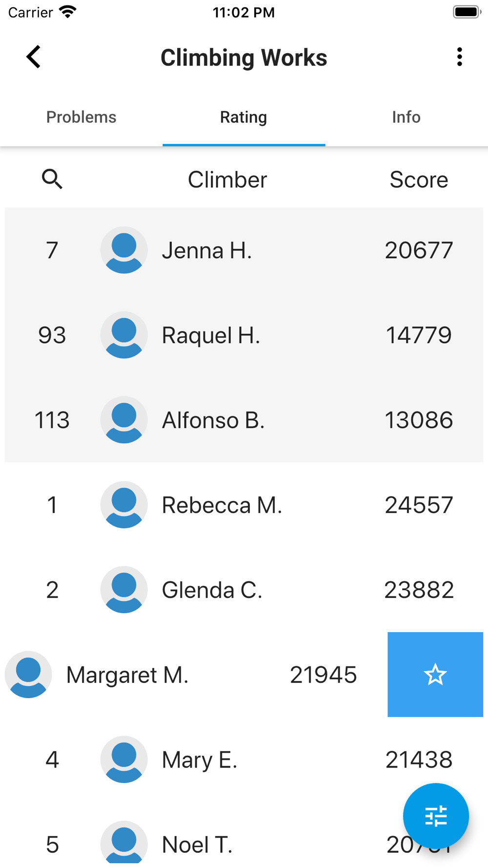Tap the blue star favorite action
This screenshot has width=488, height=868.
pos(435,675)
